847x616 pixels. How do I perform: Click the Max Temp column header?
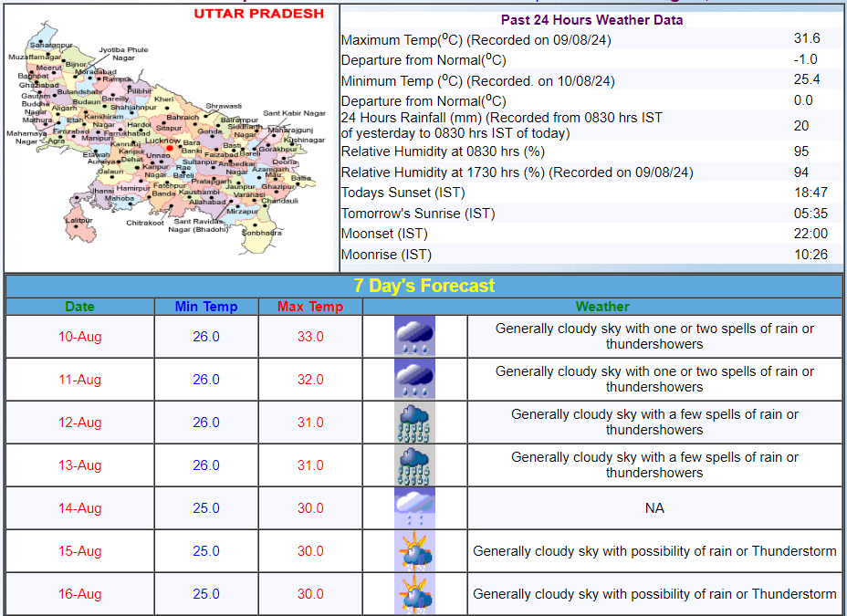click(x=310, y=307)
